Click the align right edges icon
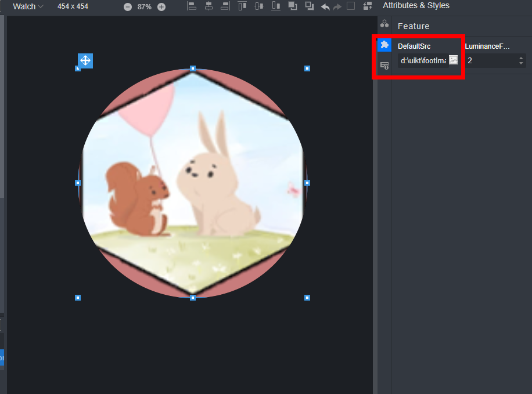Image resolution: width=532 pixels, height=394 pixels. tap(225, 6)
